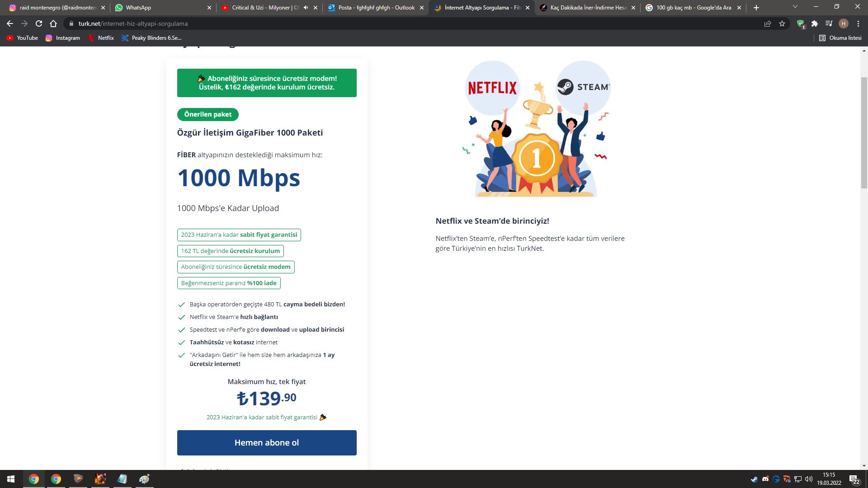Image resolution: width=868 pixels, height=488 pixels.
Task: Mute the Critical & Uzi tab audio icon
Action: pyautogui.click(x=306, y=8)
